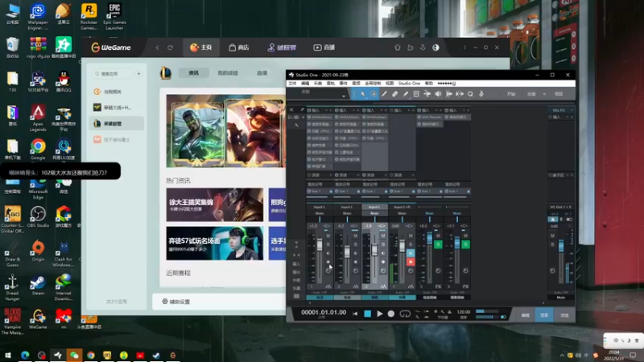Disable solo on channel 5
The width and height of the screenshot is (644, 362).
[x=438, y=245]
